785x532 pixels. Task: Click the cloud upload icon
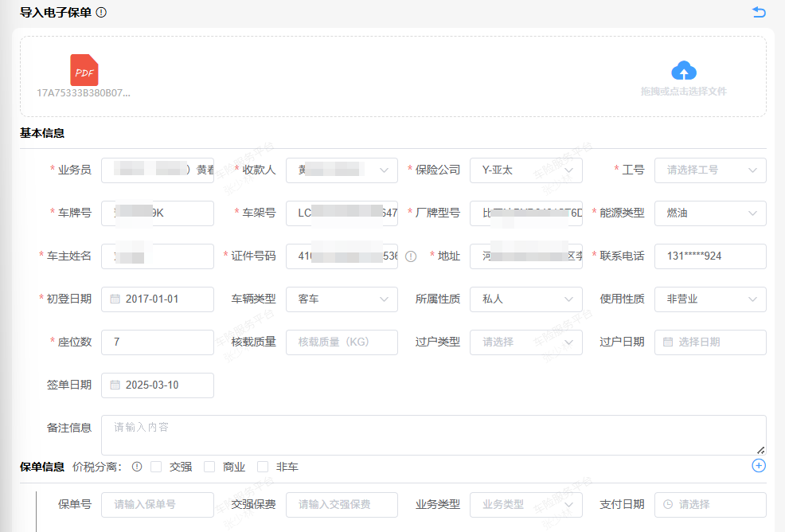(683, 71)
